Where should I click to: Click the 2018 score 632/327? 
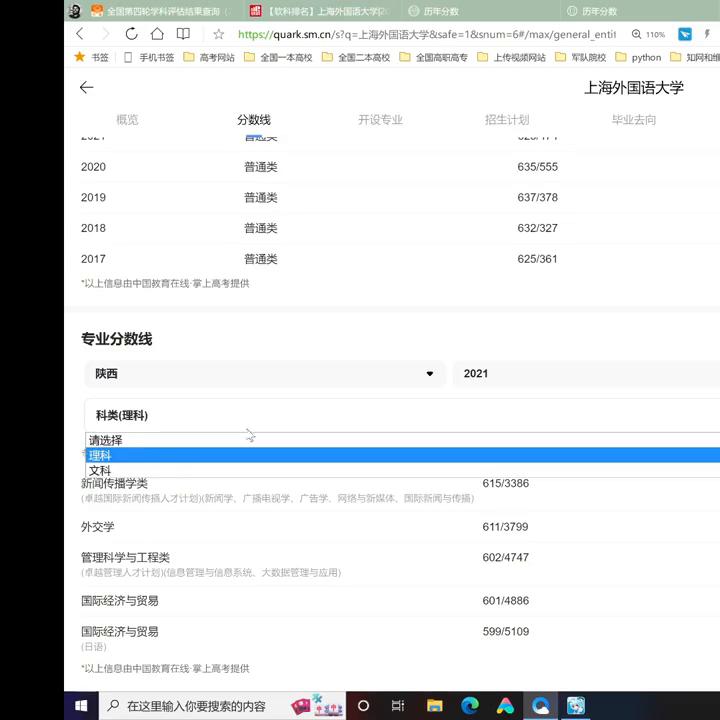(x=537, y=228)
